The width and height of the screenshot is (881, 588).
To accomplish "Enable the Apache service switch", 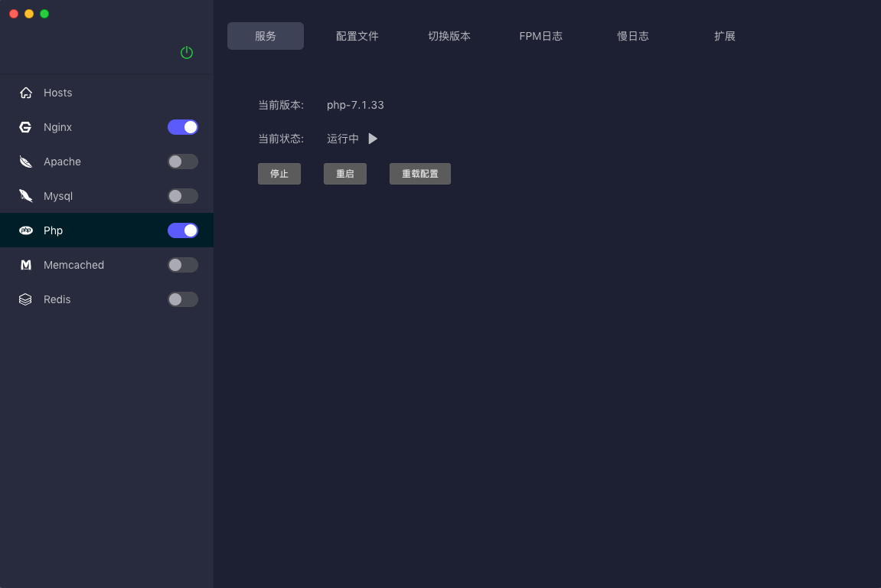I will (x=183, y=162).
